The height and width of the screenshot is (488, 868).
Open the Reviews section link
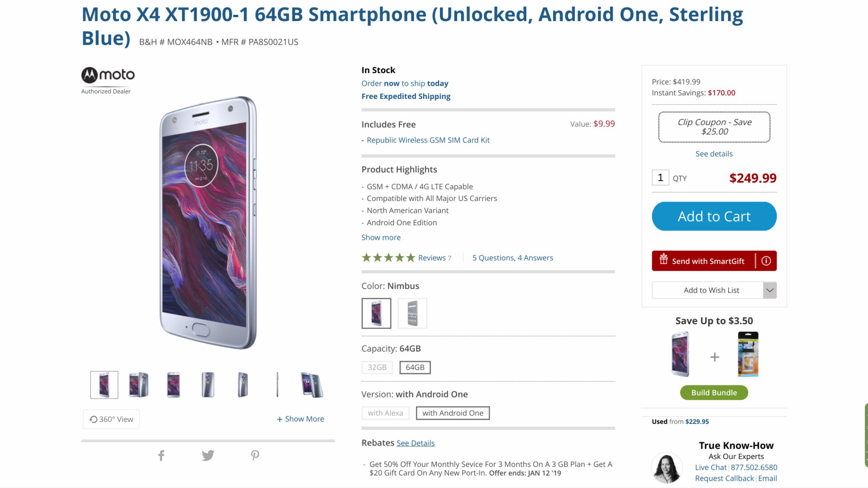pyautogui.click(x=432, y=258)
